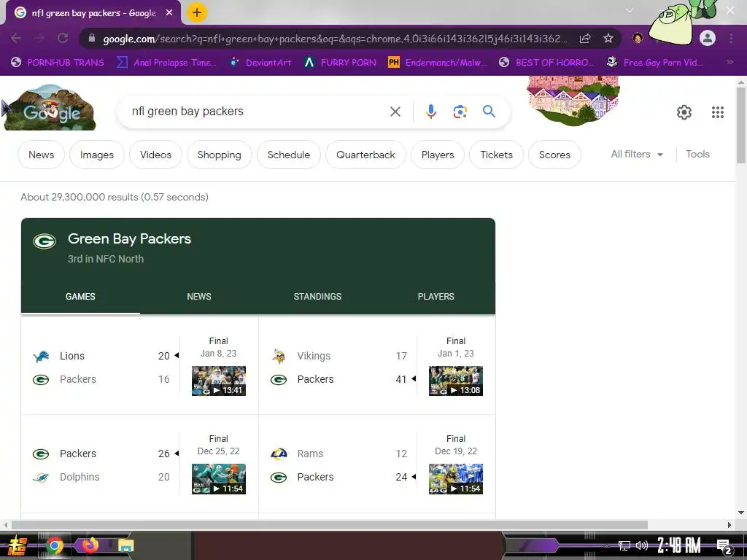Open the Start menu button
The image size is (747, 560).
(x=18, y=545)
